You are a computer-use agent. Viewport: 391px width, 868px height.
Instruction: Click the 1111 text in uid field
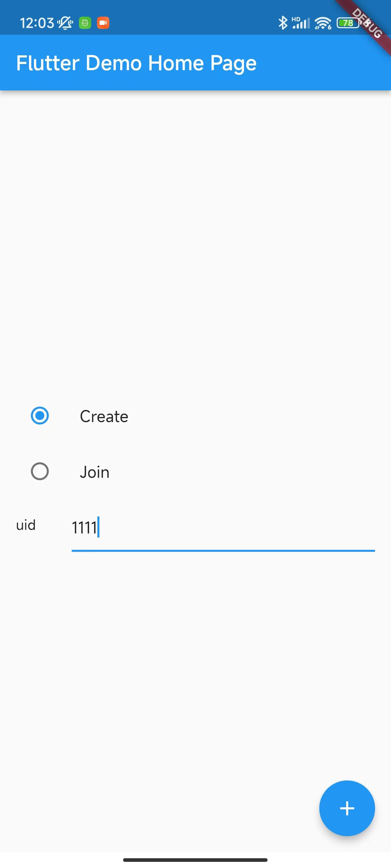click(84, 527)
